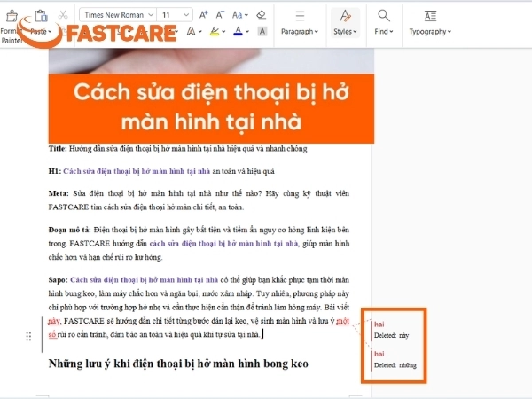Expand the text effects dropdown arrow

[x=199, y=32]
